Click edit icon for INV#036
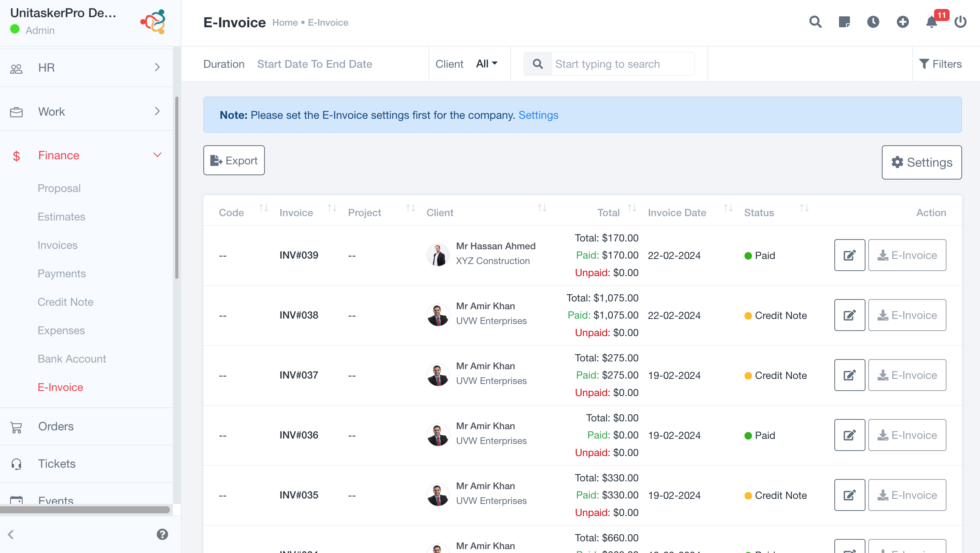 pos(850,435)
